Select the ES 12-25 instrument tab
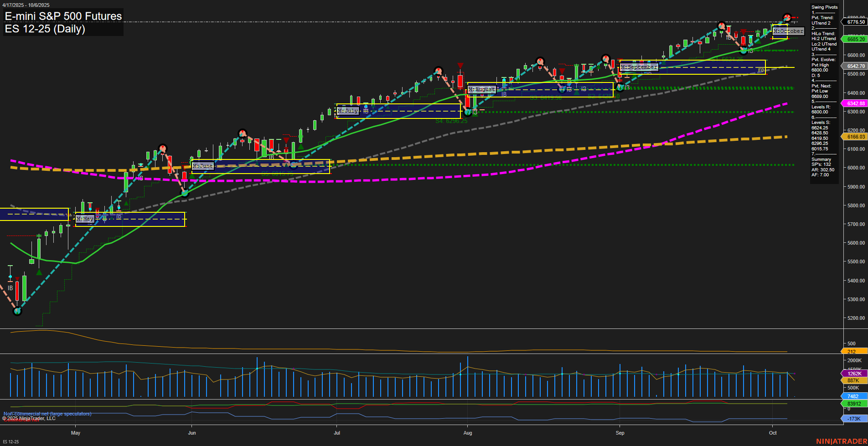Image resolution: width=868 pixels, height=446 pixels. [10, 441]
